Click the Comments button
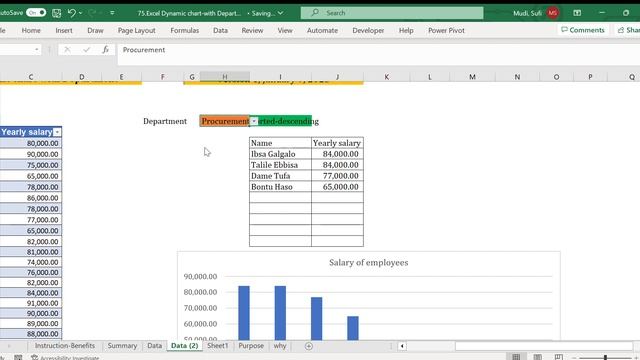The image size is (640, 360). click(583, 30)
